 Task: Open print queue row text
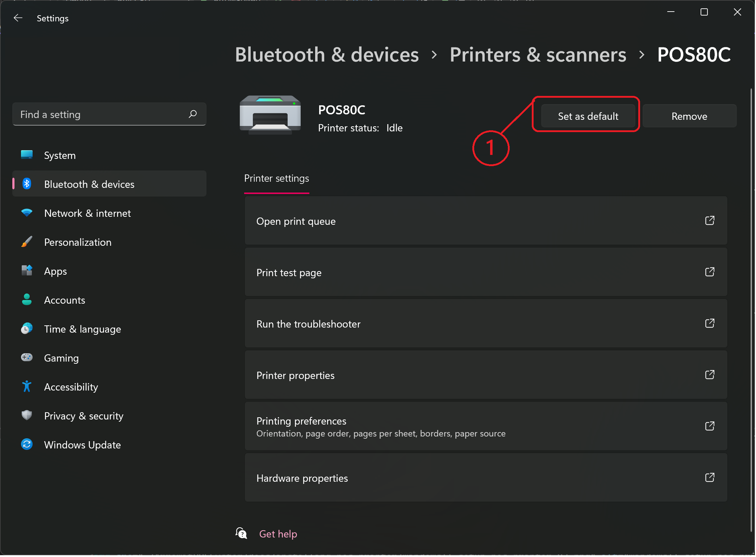[296, 221]
